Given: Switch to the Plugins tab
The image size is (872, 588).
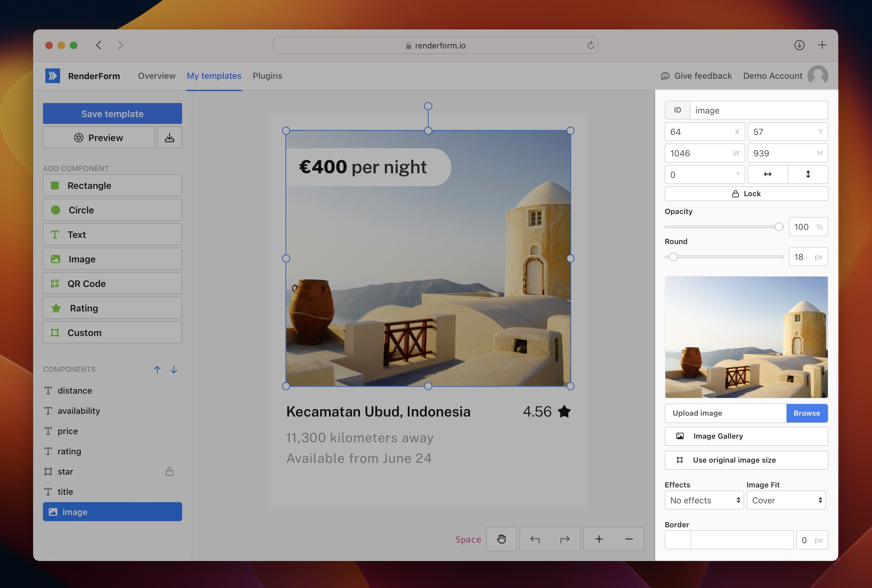Looking at the screenshot, I should 267,76.
